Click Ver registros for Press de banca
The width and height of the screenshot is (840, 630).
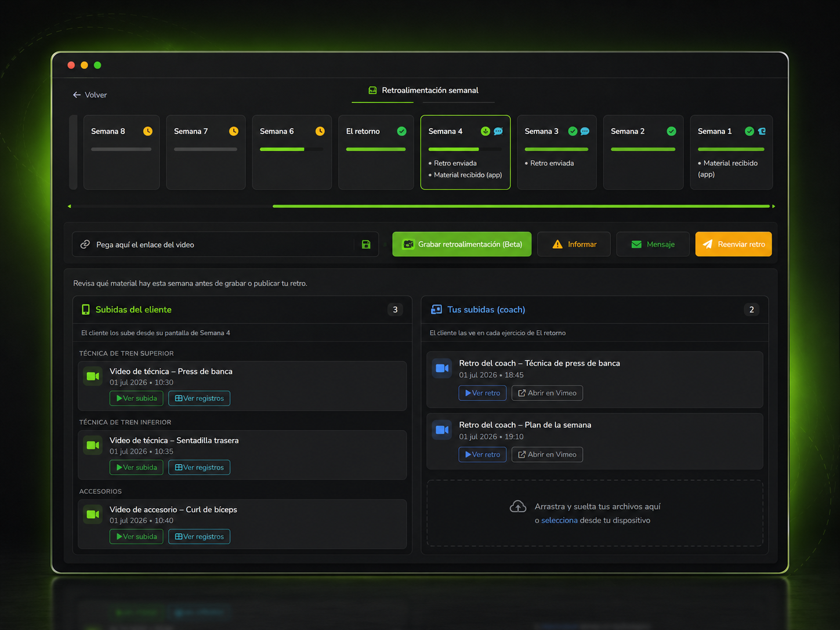199,399
